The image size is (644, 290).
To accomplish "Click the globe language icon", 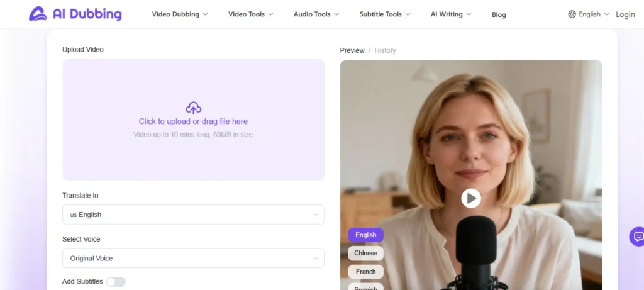I will [x=572, y=14].
